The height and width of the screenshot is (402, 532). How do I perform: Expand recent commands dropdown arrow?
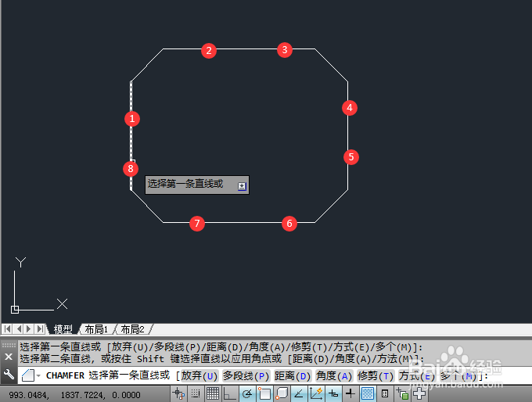38,376
